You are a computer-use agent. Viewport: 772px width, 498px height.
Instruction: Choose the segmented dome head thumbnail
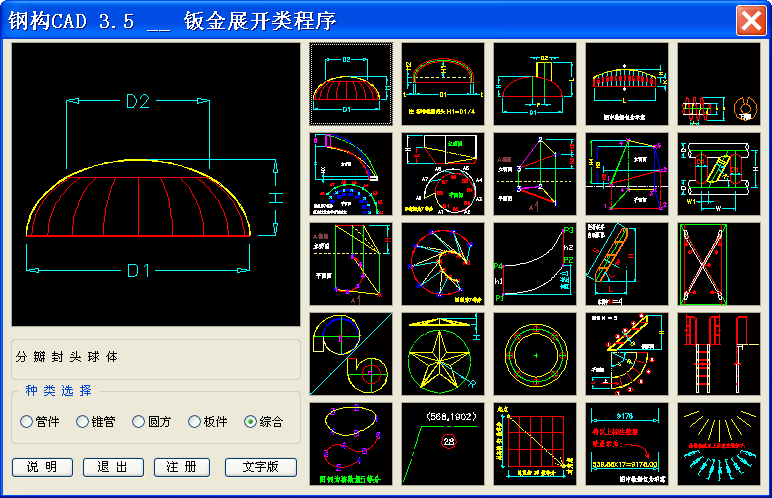pos(350,84)
